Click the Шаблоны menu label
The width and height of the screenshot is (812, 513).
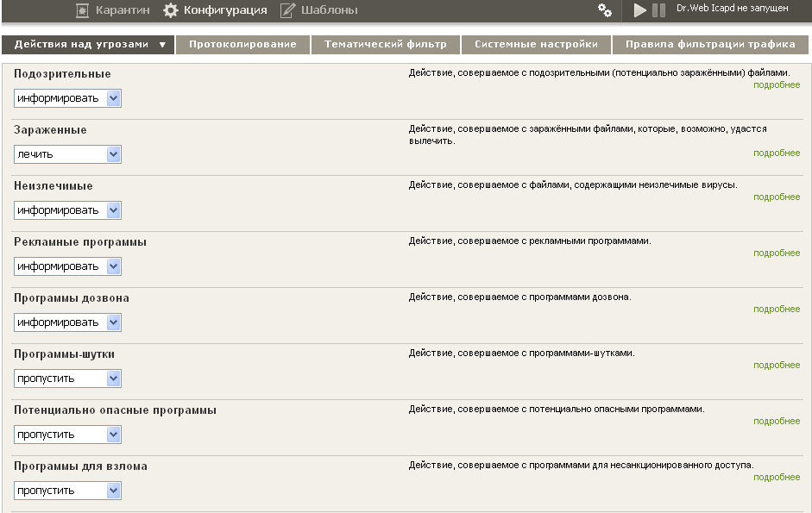[330, 10]
